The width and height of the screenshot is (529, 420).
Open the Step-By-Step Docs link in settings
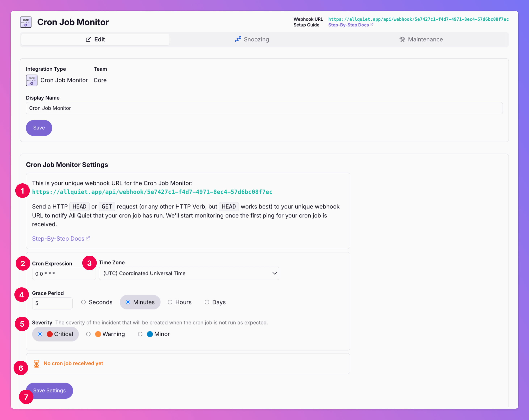58,239
